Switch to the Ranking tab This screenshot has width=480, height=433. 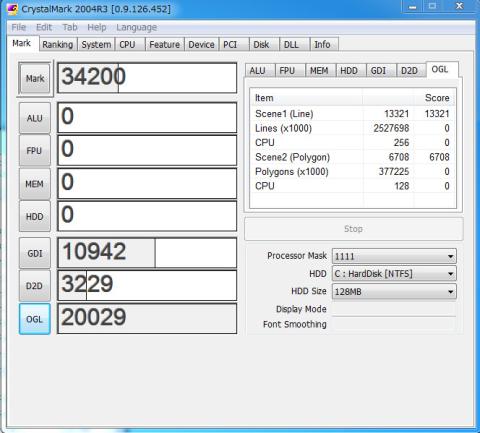[58, 44]
